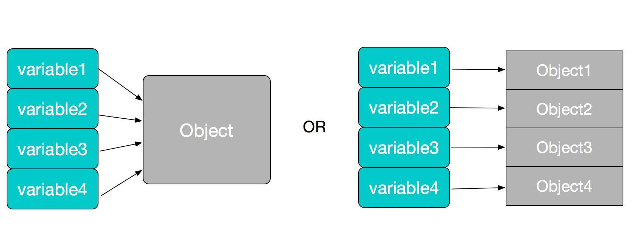Click the Object2 cell
Screen dimensions: 644x233
pos(564,109)
